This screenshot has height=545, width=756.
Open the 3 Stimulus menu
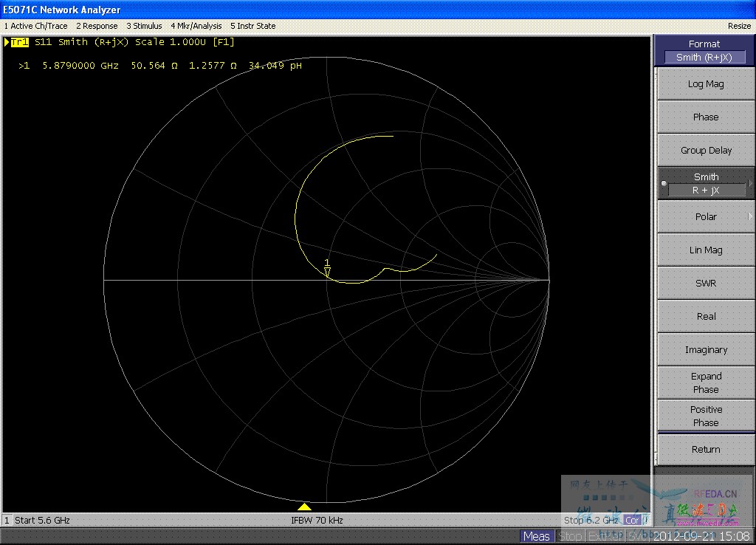pos(144,26)
